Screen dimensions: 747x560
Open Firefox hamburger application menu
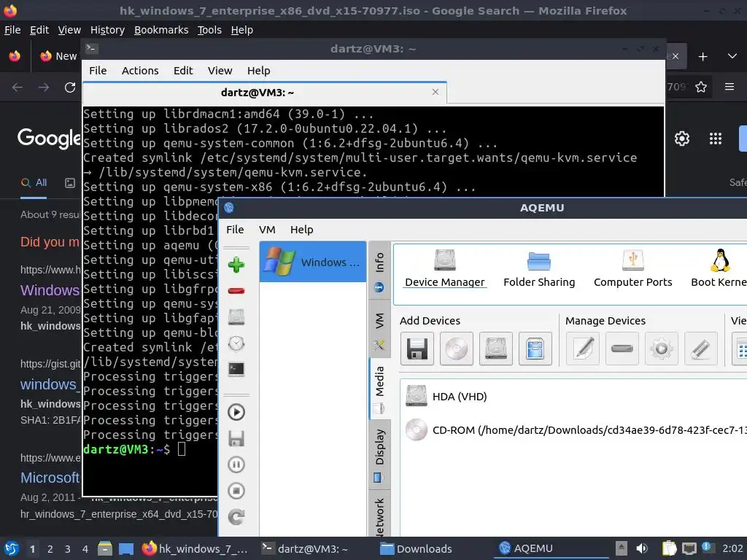tap(729, 87)
